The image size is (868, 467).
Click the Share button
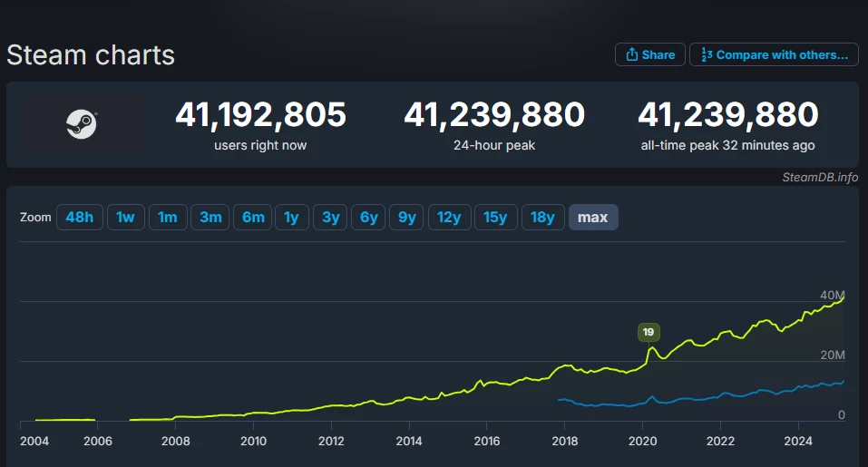point(650,54)
